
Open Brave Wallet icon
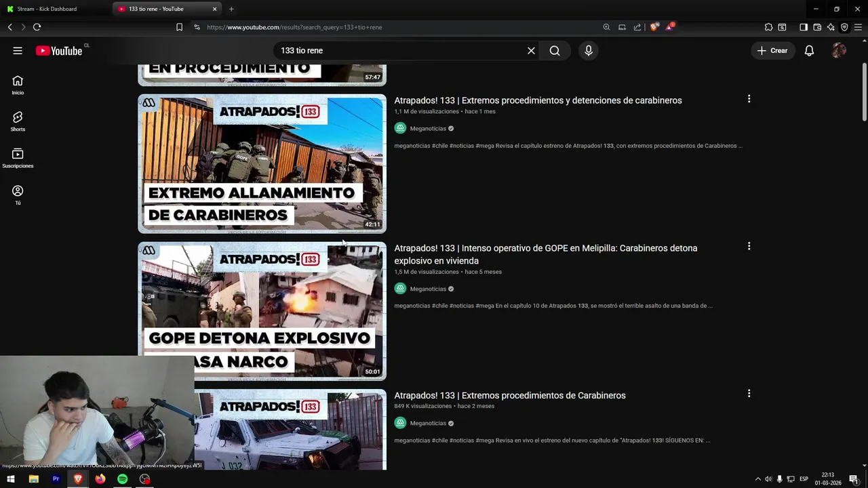[x=817, y=27]
